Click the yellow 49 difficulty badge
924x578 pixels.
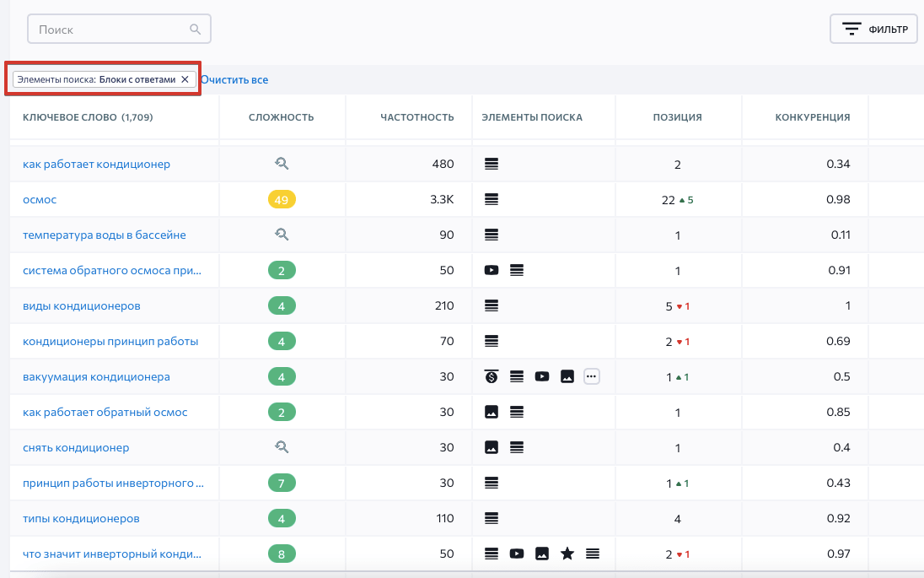click(282, 200)
